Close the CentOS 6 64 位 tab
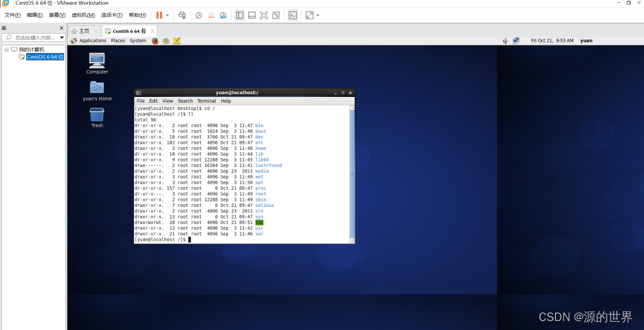Image resolution: width=644 pixels, height=330 pixels. (x=153, y=31)
